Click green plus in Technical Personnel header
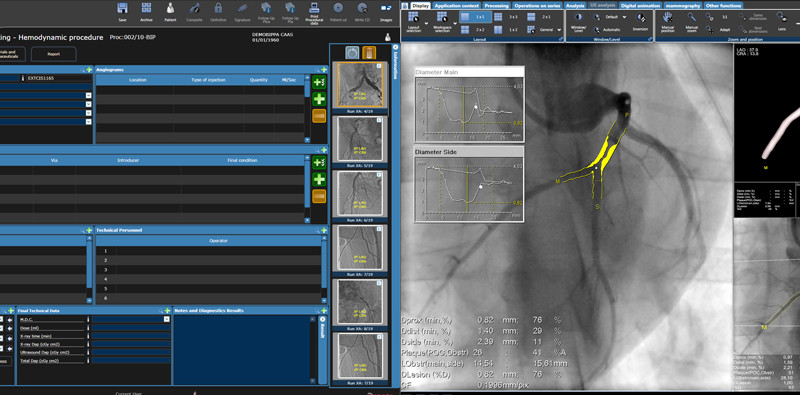 pyautogui.click(x=324, y=231)
